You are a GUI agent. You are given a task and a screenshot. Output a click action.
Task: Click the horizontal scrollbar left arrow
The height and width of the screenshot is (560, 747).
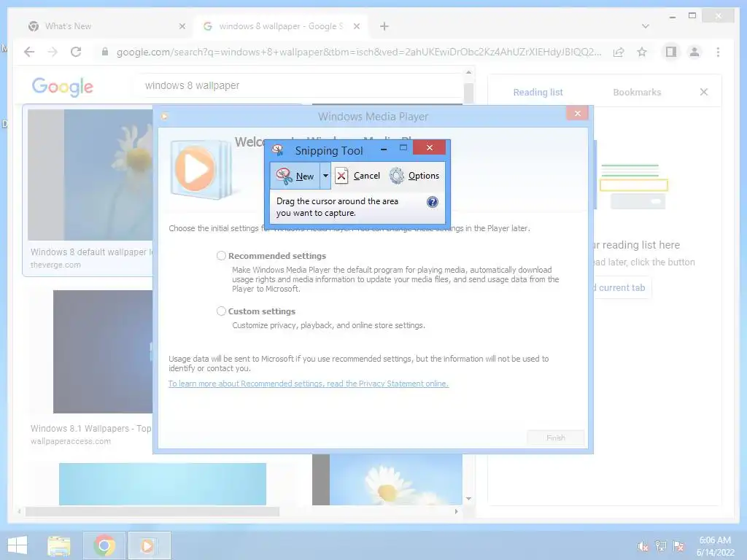pyautogui.click(x=18, y=511)
